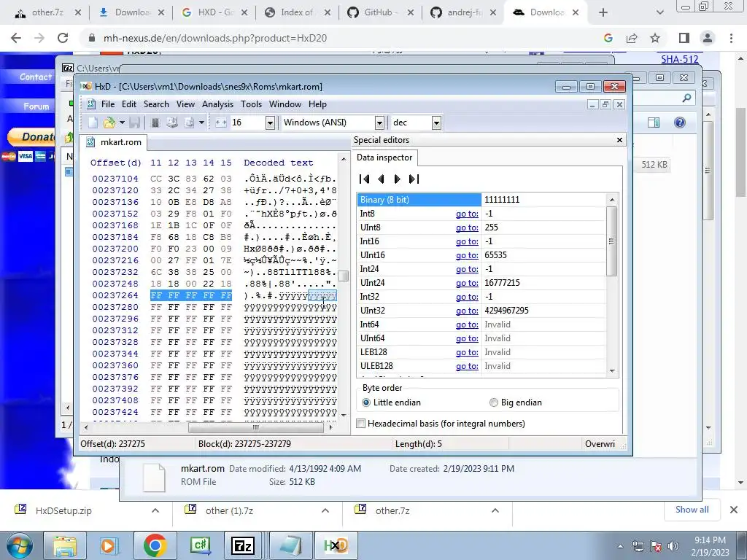
Task: Click the Save disk icon in HxD toolbar
Action: pos(135,122)
